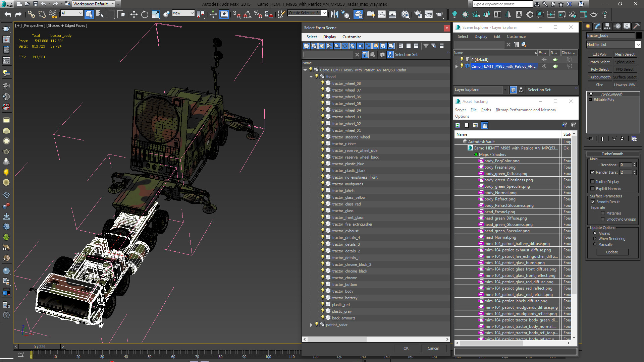
Task: Click the timeline frame slider 0 / 225
Action: click(x=40, y=347)
